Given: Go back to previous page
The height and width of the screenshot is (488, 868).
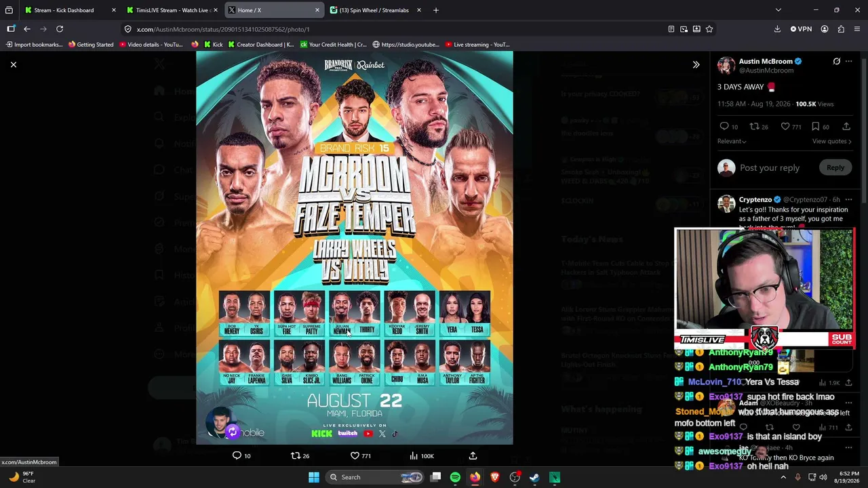Looking at the screenshot, I should click(27, 29).
